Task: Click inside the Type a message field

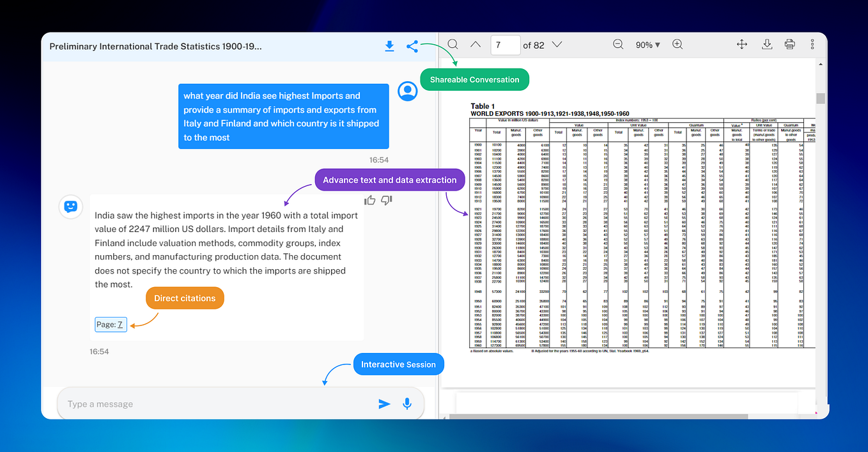Action: [x=192, y=403]
